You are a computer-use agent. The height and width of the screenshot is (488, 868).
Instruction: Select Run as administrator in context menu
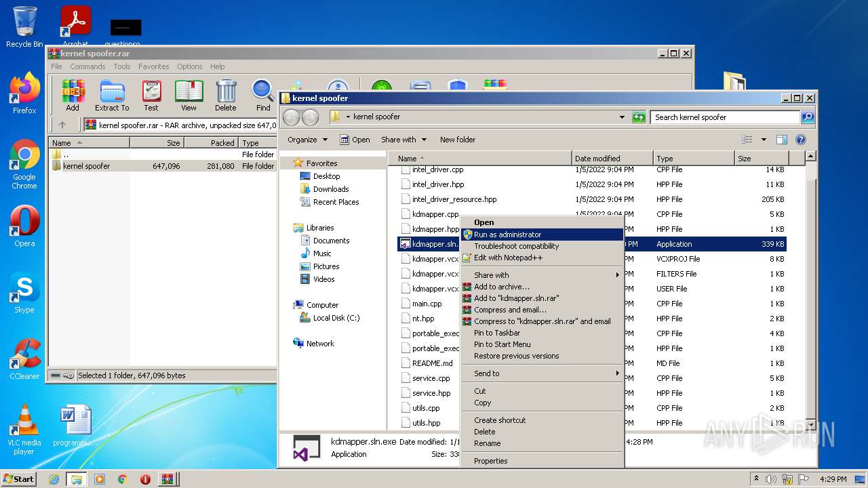coord(542,235)
